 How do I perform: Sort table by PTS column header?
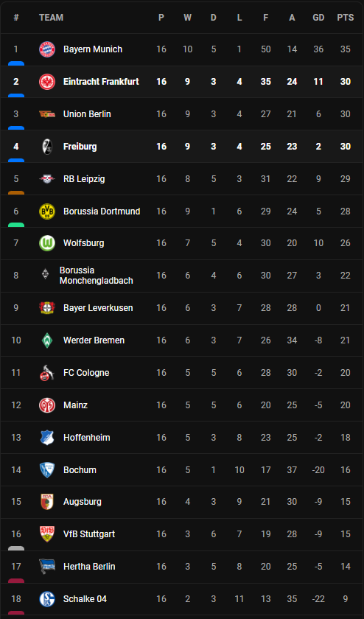point(346,18)
